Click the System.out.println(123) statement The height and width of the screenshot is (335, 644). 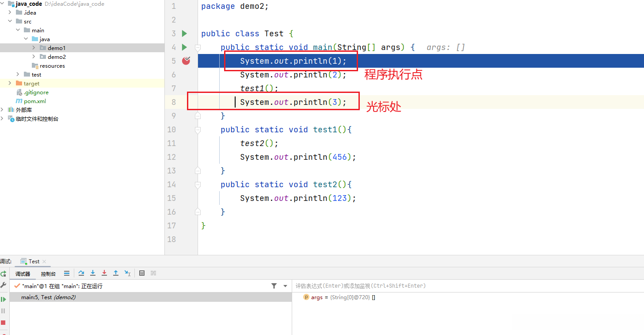298,198
